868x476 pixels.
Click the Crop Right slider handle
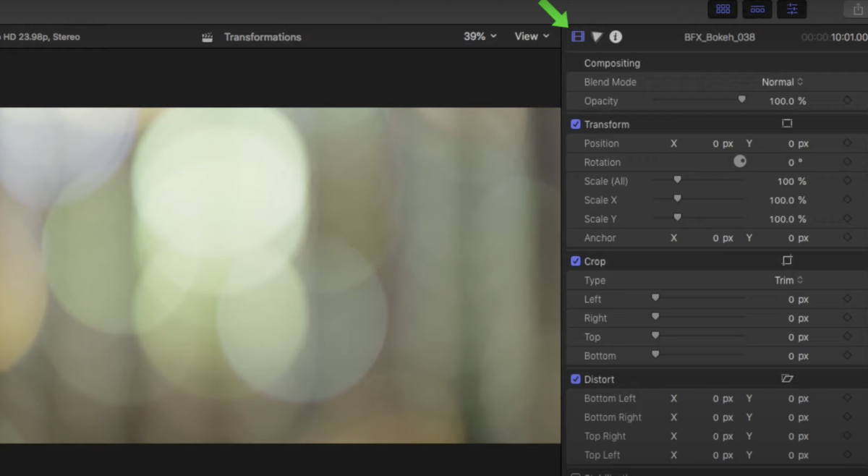coord(655,315)
